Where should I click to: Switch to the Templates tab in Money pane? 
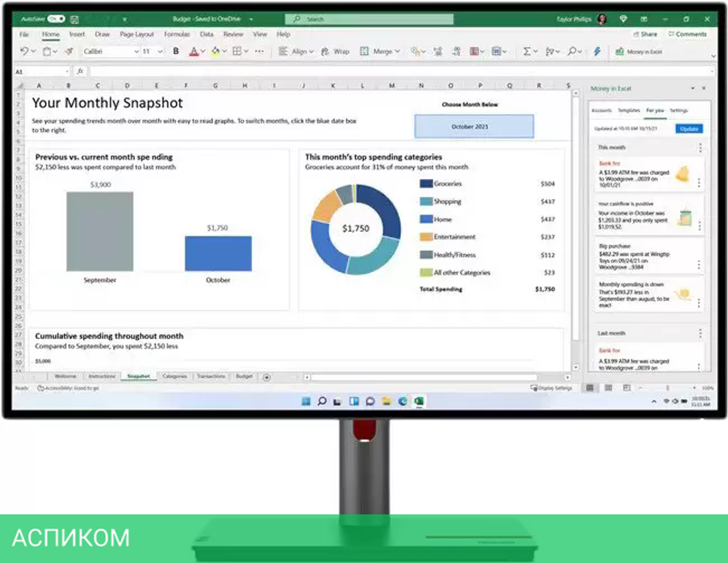pyautogui.click(x=629, y=111)
